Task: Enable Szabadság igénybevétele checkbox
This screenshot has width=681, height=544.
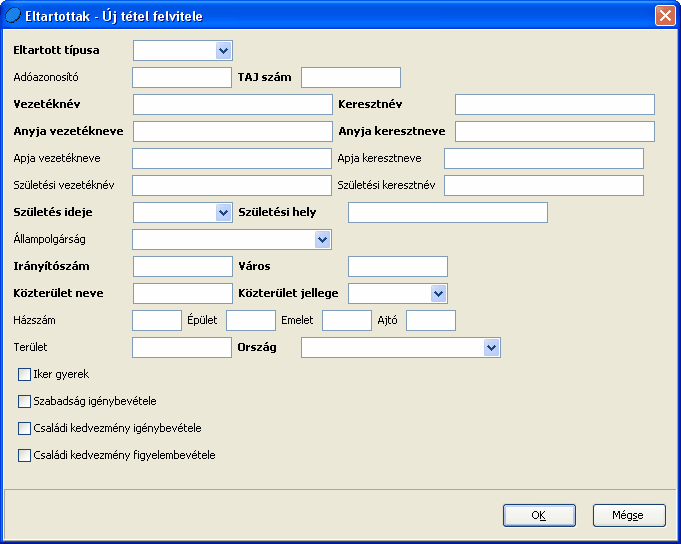Action: (x=24, y=401)
